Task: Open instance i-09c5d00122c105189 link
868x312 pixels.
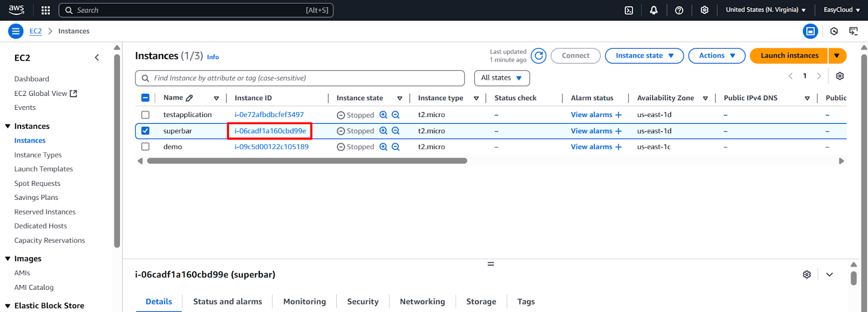Action: (271, 147)
